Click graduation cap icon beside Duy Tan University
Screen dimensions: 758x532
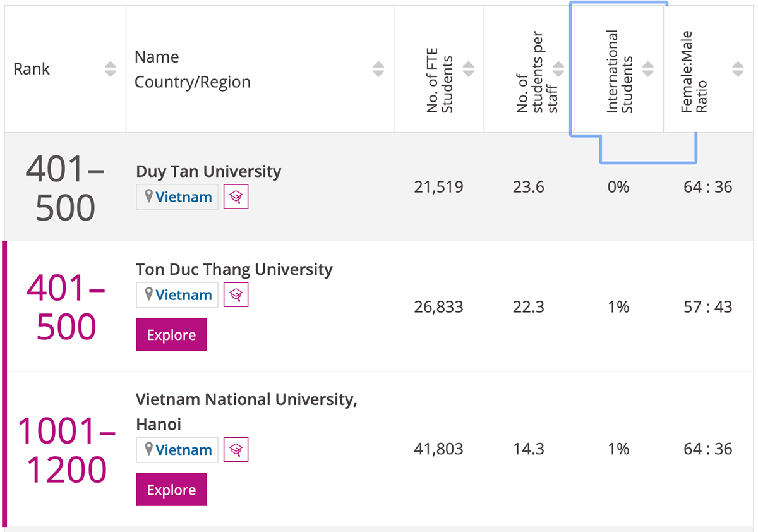point(236,197)
